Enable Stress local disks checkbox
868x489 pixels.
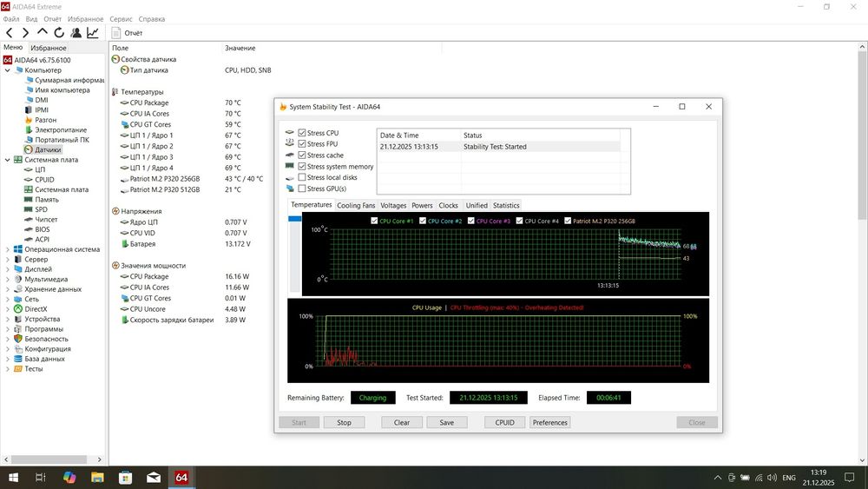(302, 178)
